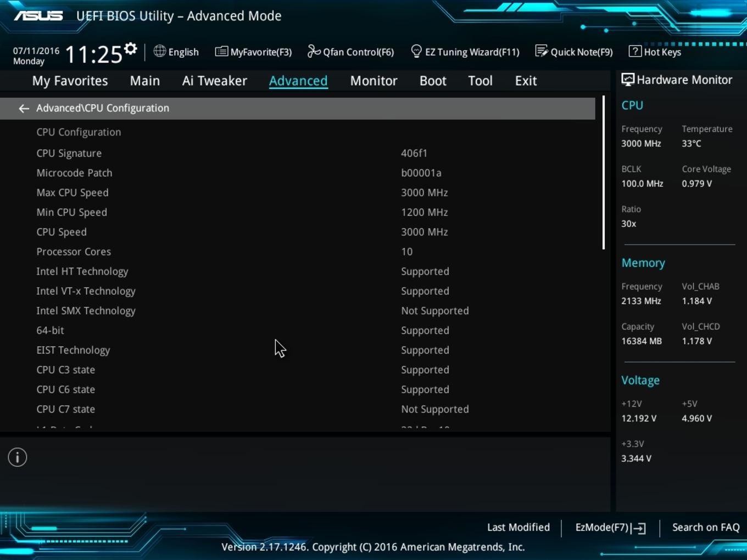Viewport: 747px width, 560px height.
Task: Select the Intel SMX Technology row
Action: 298,311
